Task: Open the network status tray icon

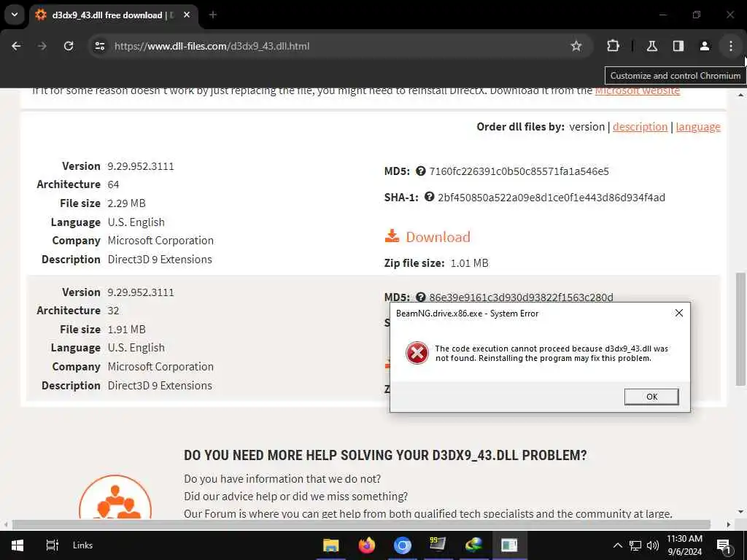Action: pyautogui.click(x=635, y=545)
